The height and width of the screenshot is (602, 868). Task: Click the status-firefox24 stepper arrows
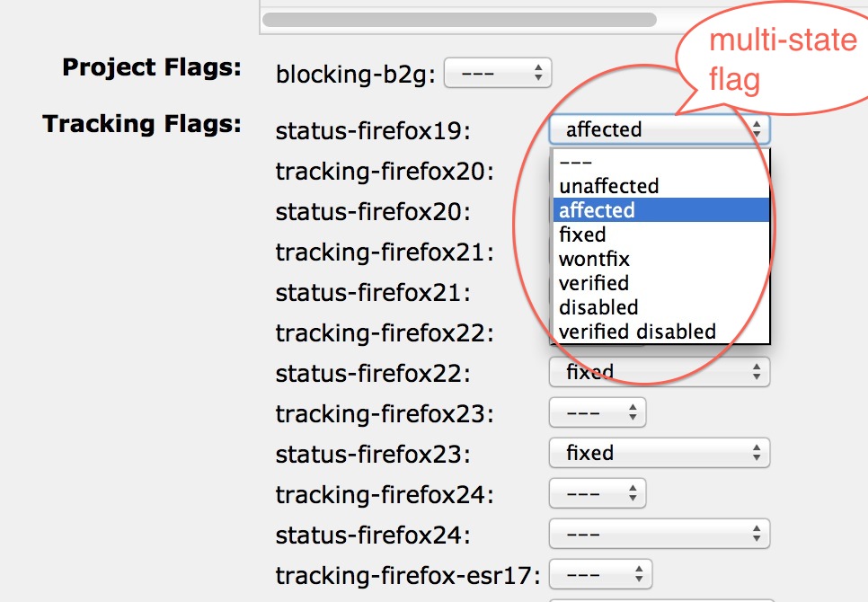[757, 534]
